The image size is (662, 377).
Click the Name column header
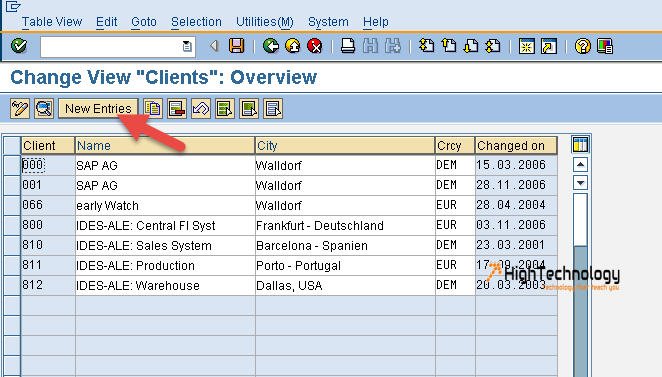(165, 145)
